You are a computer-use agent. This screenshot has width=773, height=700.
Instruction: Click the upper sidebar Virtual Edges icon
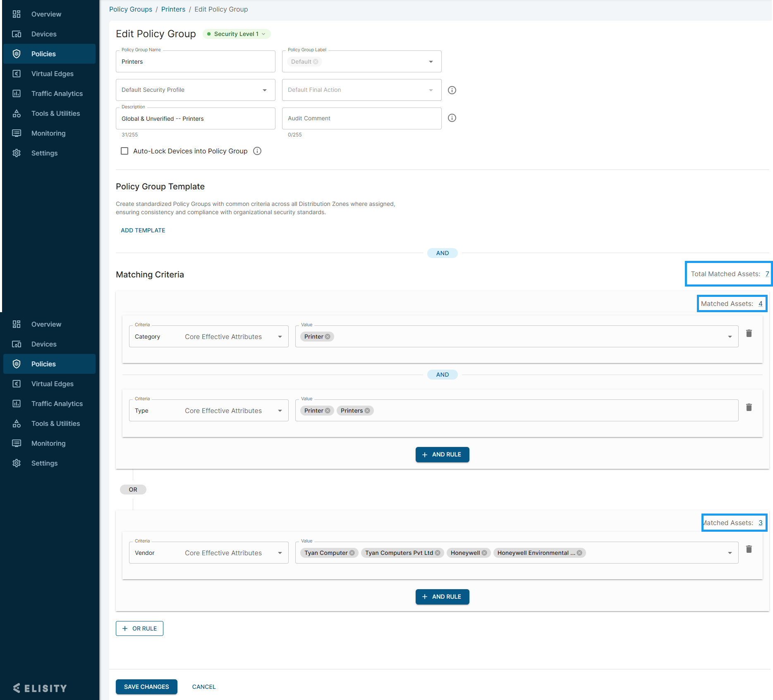click(17, 74)
